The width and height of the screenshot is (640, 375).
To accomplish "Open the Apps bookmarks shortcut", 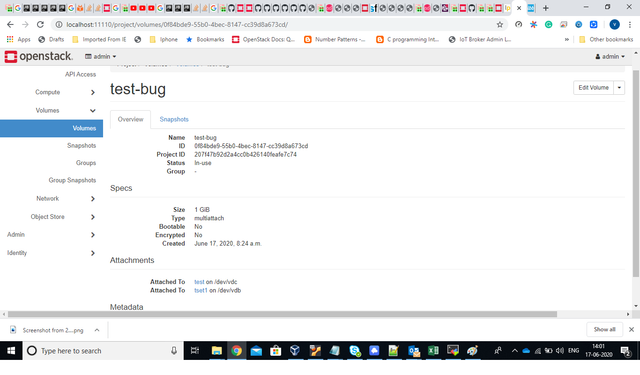I will [18, 40].
